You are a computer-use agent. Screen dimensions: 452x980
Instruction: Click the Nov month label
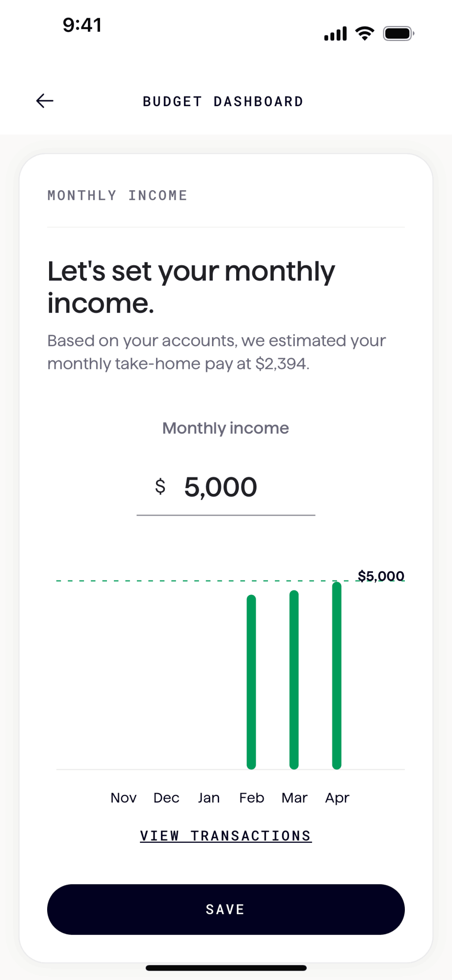(123, 798)
